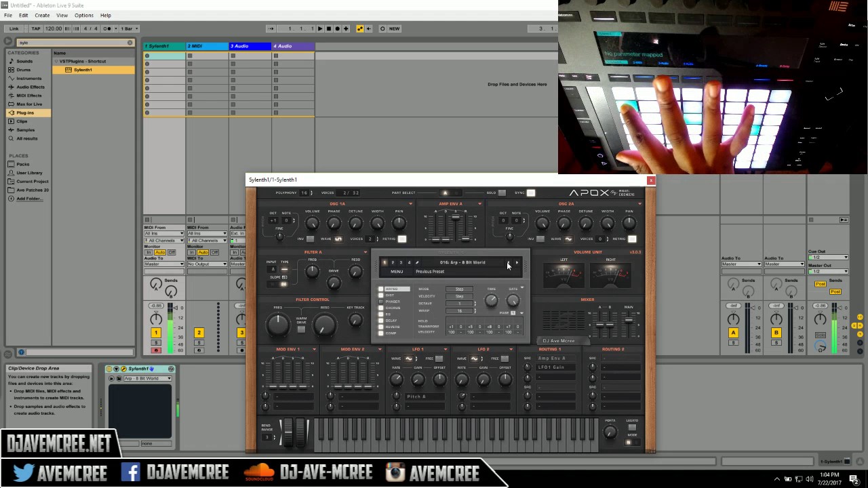Image resolution: width=868 pixels, height=488 pixels.
Task: Enable the DELAY effect in Sylenth1
Action: coord(380,321)
